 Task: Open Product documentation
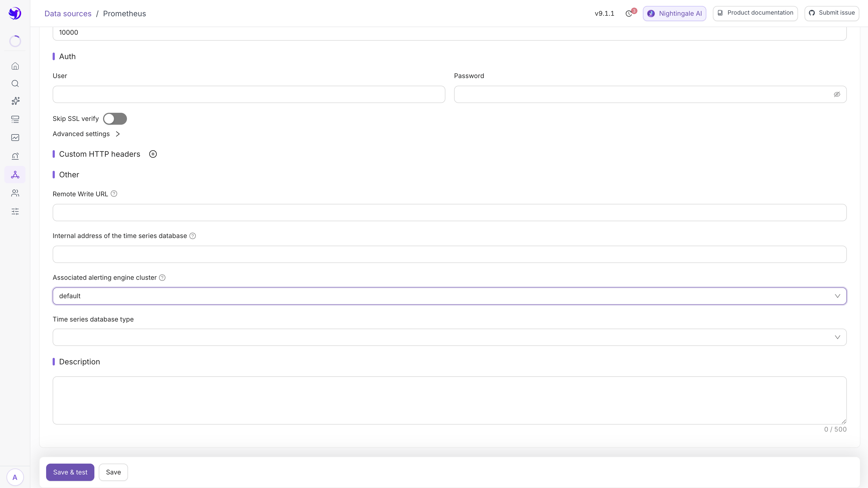(x=755, y=14)
